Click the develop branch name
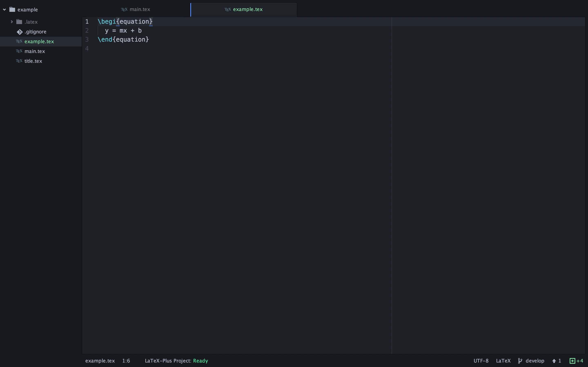This screenshot has height=367, width=588. [x=535, y=361]
